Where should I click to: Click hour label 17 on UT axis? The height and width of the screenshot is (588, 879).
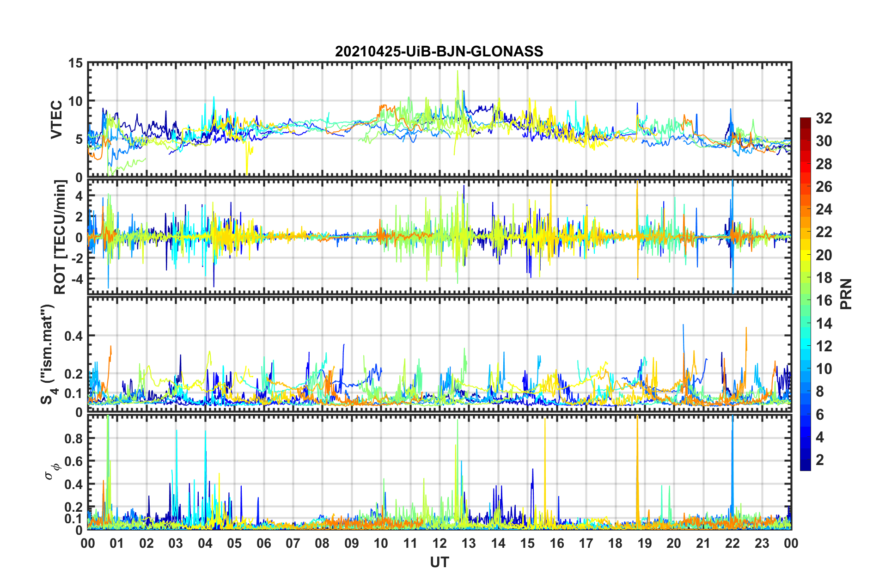pos(586,543)
